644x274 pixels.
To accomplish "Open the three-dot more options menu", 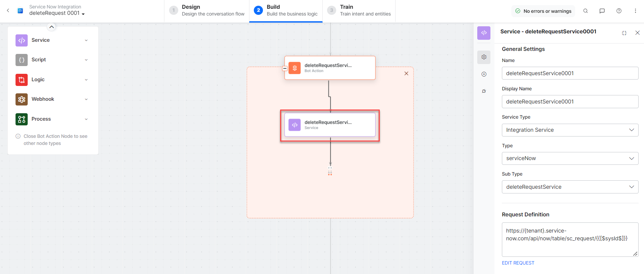I will (x=635, y=11).
